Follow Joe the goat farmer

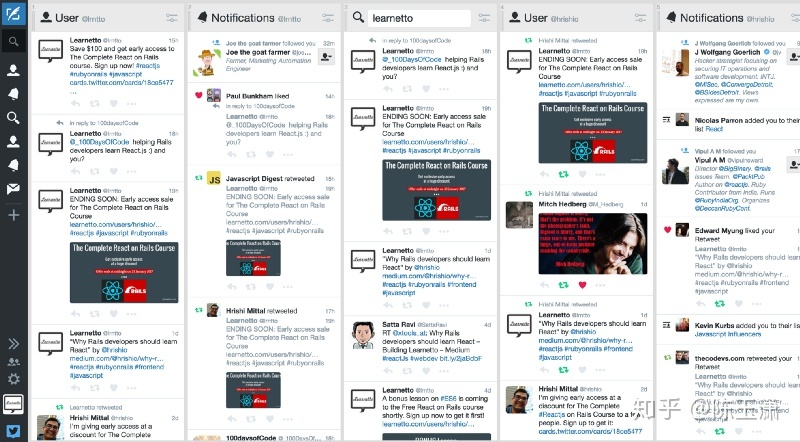click(327, 57)
